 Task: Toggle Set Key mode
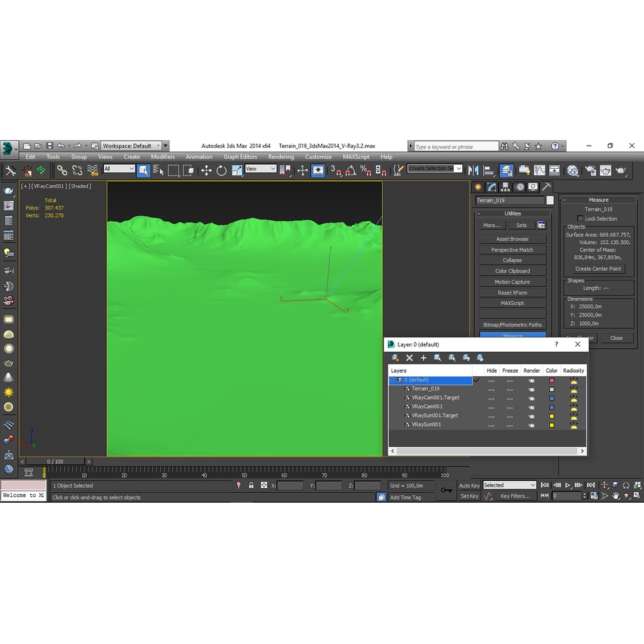point(469,496)
